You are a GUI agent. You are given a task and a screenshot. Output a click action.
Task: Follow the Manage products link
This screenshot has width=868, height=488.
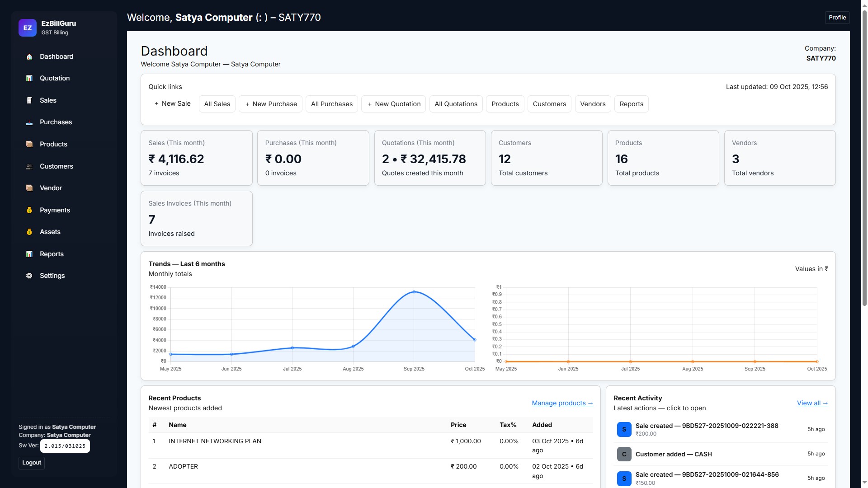(x=562, y=403)
